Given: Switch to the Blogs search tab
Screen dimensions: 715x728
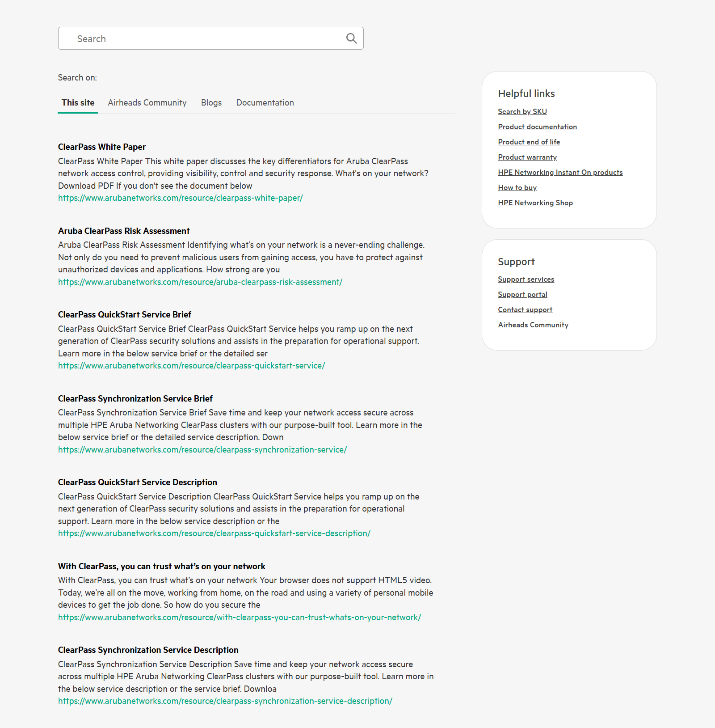Looking at the screenshot, I should tap(211, 102).
